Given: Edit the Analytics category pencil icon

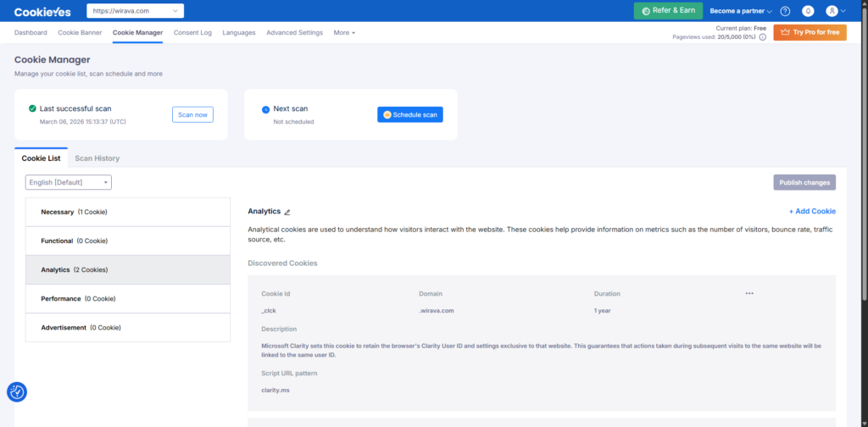Looking at the screenshot, I should [x=287, y=212].
